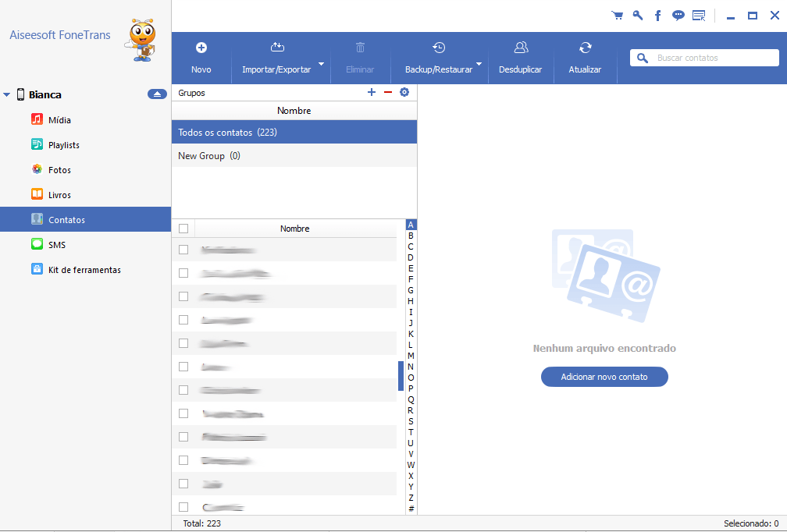Click the Desduplicar contacts icon

coord(521,48)
